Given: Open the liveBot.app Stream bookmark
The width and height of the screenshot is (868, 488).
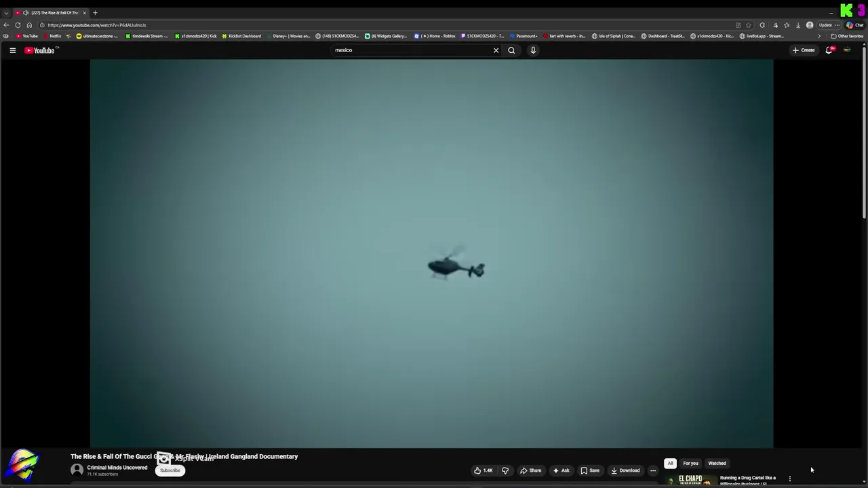Looking at the screenshot, I should click(x=762, y=36).
